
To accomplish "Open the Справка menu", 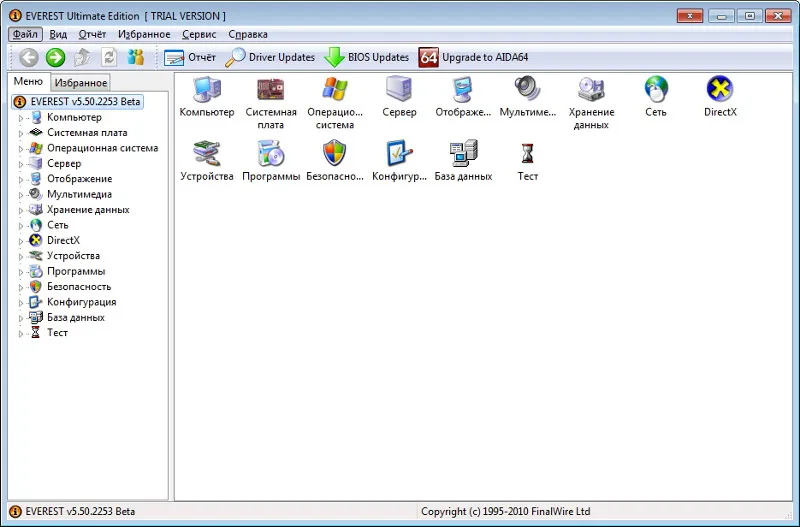I will (x=248, y=34).
